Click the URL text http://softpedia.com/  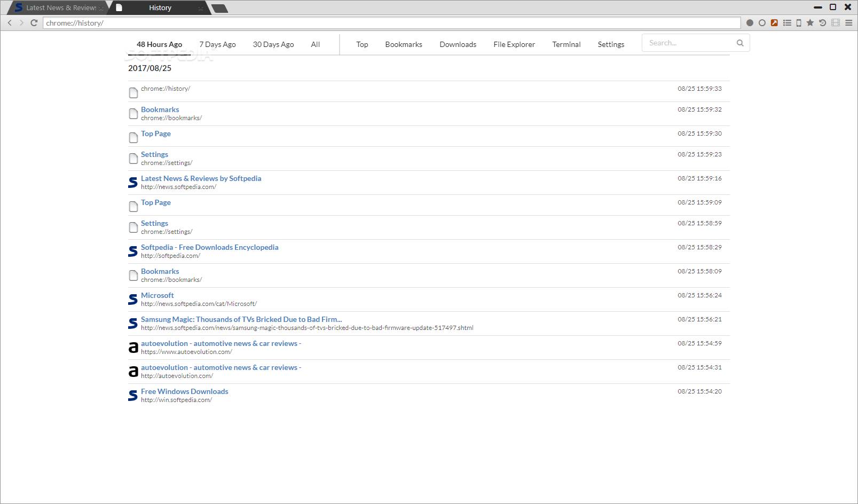(x=170, y=256)
